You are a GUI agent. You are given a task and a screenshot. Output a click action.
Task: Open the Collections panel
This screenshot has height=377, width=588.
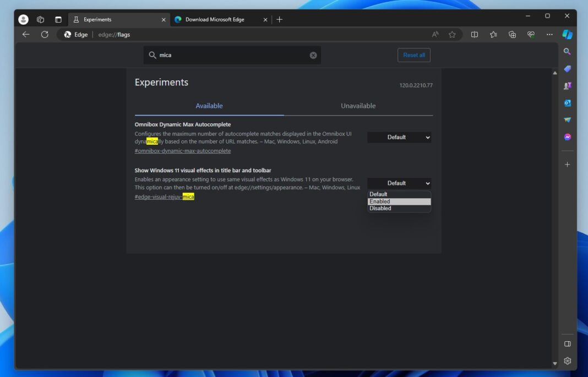click(511, 34)
